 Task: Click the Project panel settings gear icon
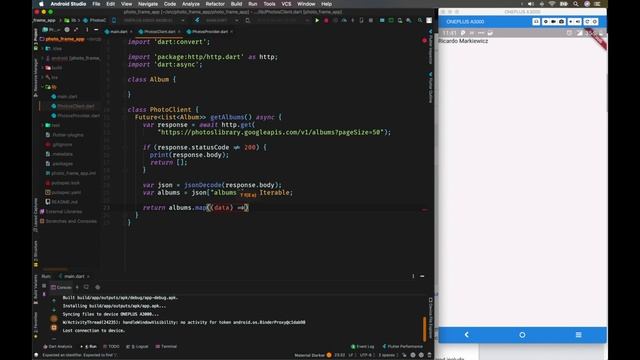[67, 30]
